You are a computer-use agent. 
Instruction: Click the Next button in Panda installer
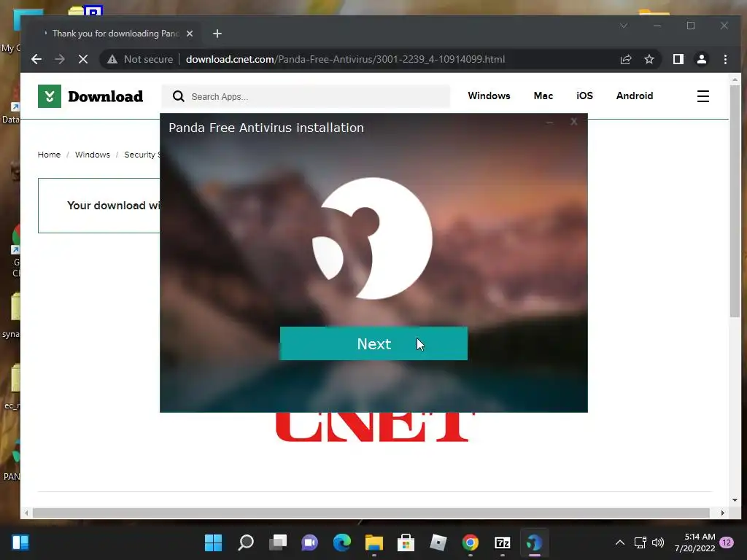tap(373, 343)
